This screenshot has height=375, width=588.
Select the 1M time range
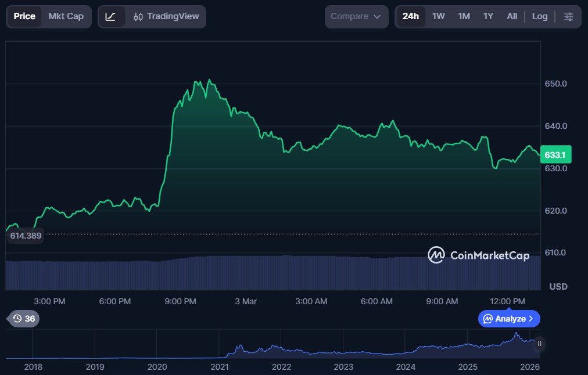(x=464, y=17)
